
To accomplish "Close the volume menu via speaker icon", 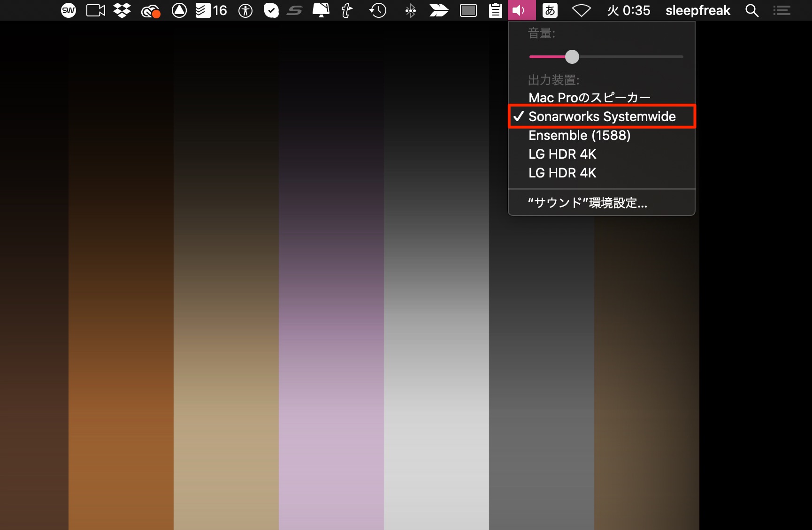I will [521, 10].
